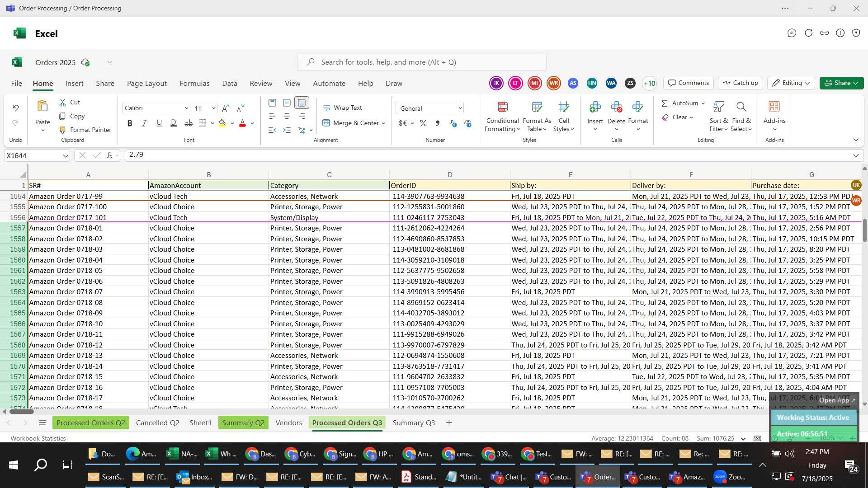The width and height of the screenshot is (868, 488).
Task: Show the +10 more collaborators
Action: click(x=649, y=83)
